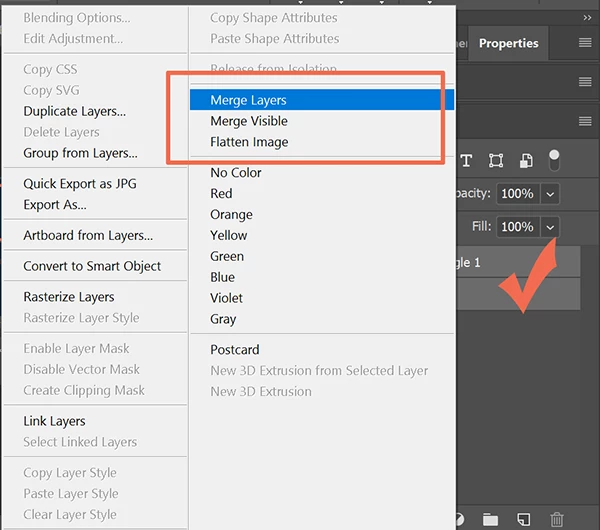Create a new layer icon
The image size is (600, 530).
coord(523,519)
